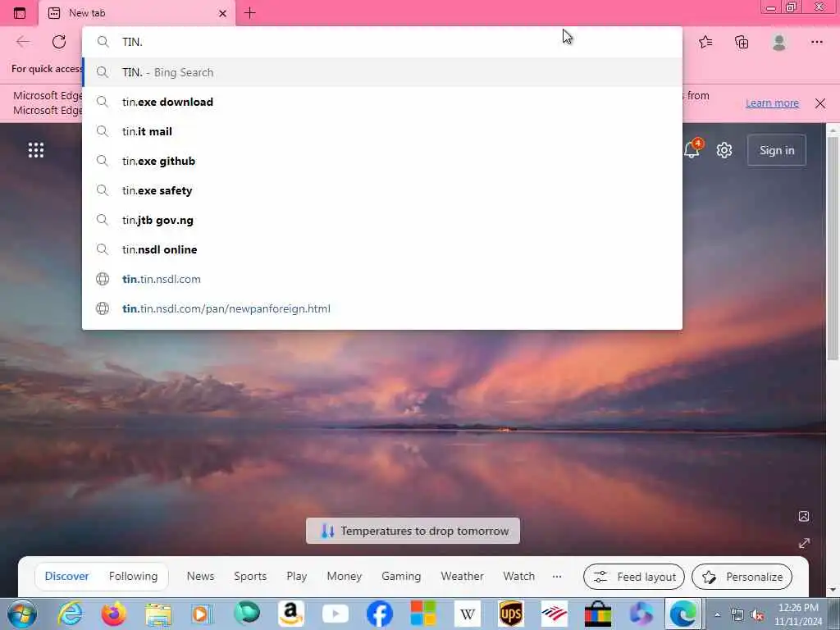Open the Windows Start button
This screenshot has width=840, height=630.
(x=22, y=614)
